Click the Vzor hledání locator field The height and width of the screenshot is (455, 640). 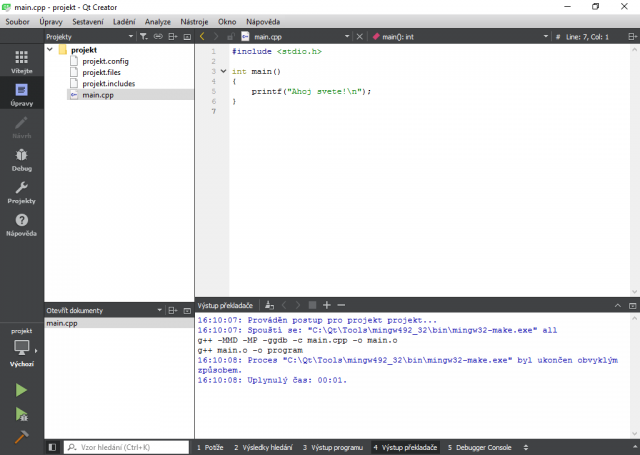pyautogui.click(x=127, y=447)
